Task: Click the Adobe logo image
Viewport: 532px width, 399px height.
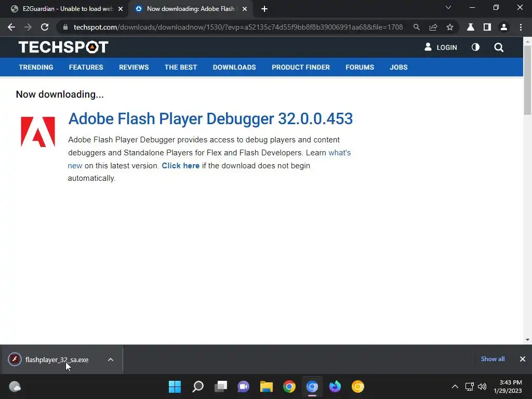Action: point(37,131)
